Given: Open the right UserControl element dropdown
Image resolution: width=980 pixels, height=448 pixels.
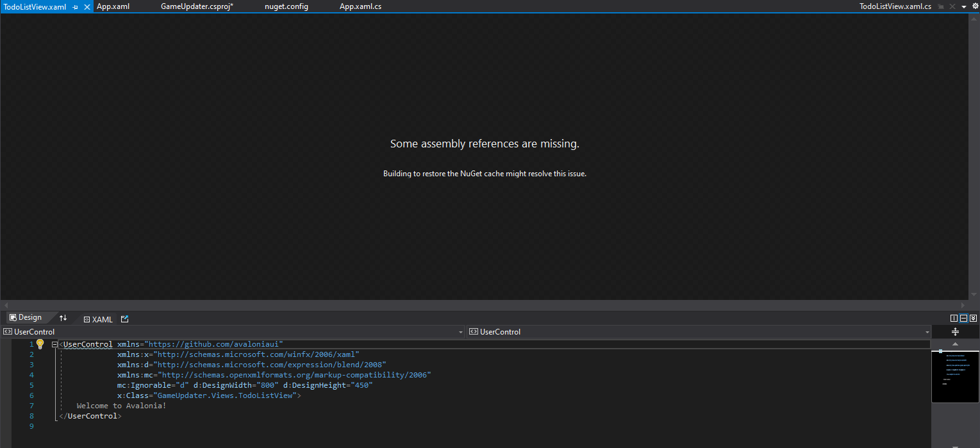Looking at the screenshot, I should coord(927,331).
